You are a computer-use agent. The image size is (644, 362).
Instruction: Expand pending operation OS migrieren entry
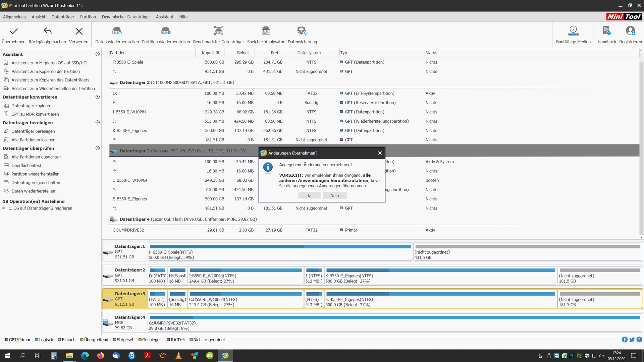pos(4,208)
